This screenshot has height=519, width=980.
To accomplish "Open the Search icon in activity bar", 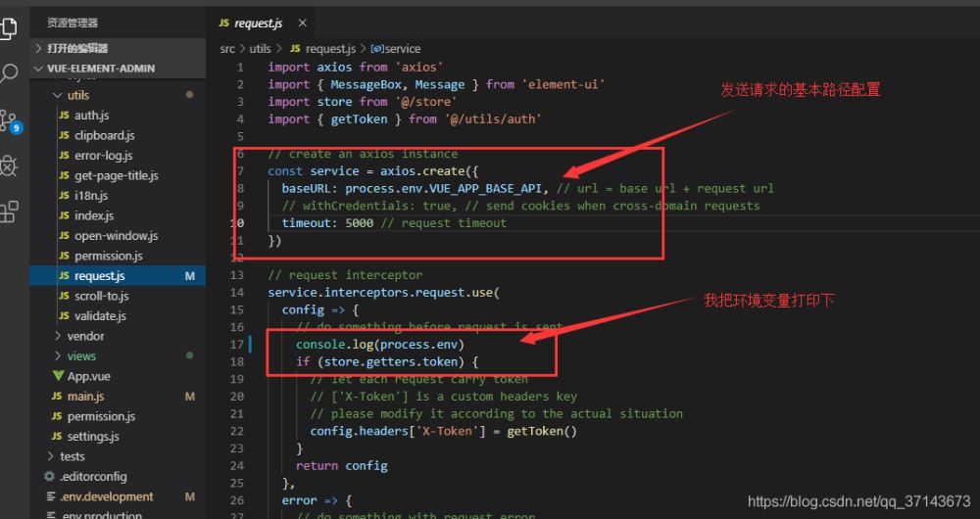I will click(10, 73).
